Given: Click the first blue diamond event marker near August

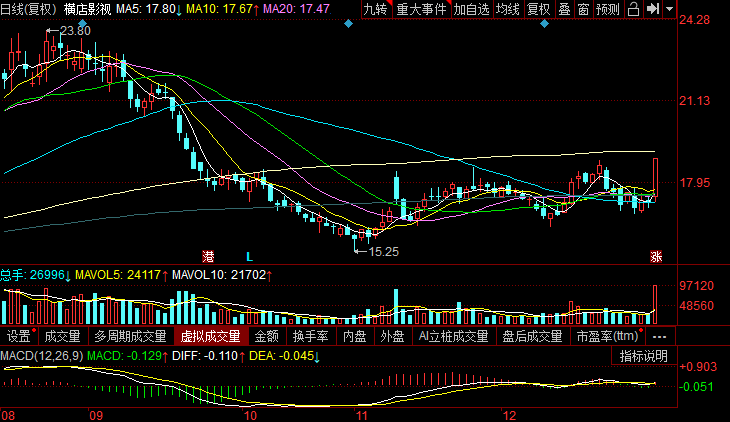Looking at the screenshot, I should [x=82, y=23].
